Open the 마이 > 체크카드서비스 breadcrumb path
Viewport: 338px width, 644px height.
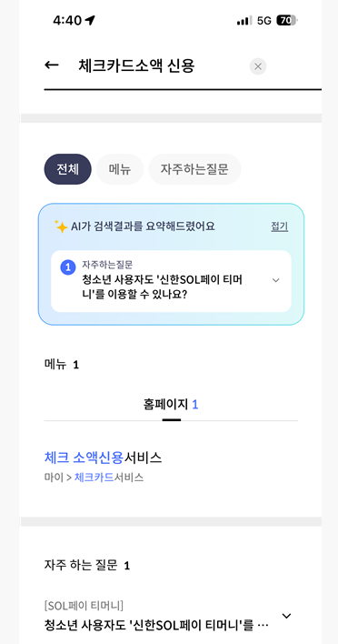(94, 478)
